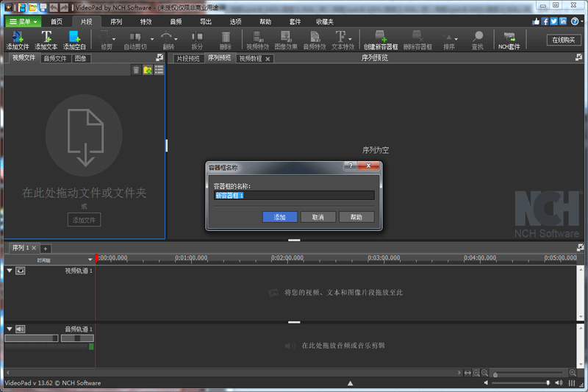Open the NCH套件 toolbar icon

coord(509,37)
